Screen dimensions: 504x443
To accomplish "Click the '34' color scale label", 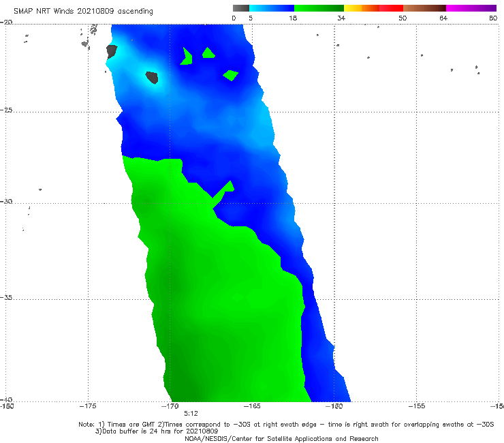I will click(341, 18).
